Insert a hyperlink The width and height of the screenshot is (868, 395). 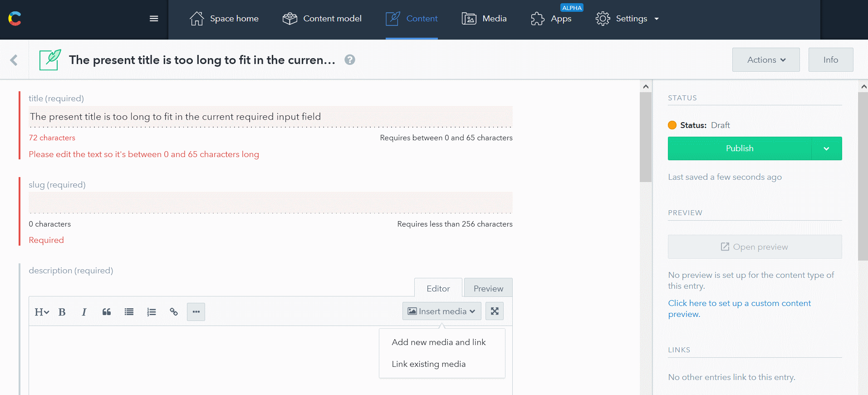(x=174, y=312)
